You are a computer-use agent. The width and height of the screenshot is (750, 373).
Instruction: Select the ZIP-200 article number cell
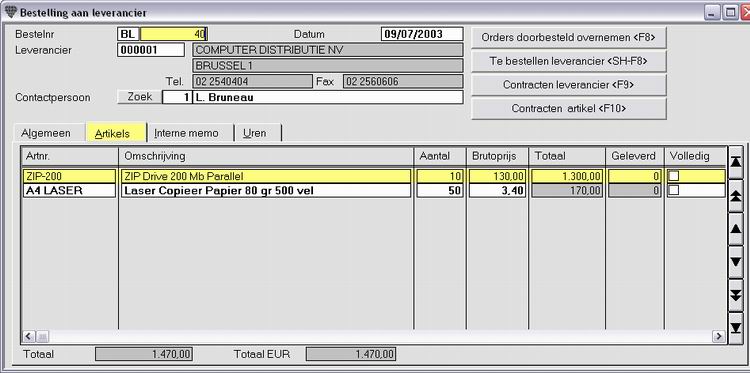click(x=69, y=176)
